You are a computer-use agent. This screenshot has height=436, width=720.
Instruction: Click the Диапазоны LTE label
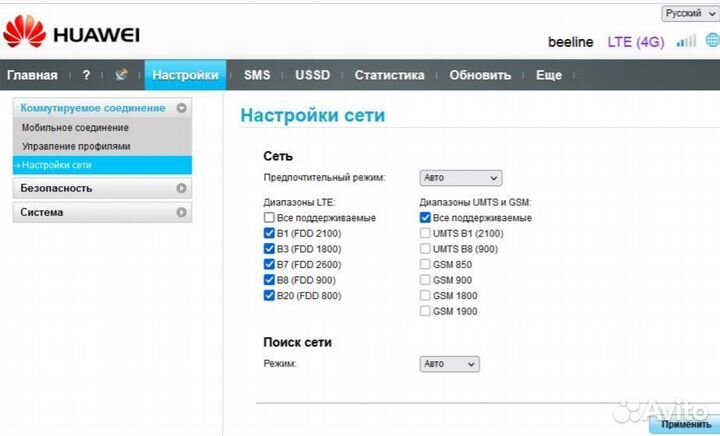tap(299, 202)
